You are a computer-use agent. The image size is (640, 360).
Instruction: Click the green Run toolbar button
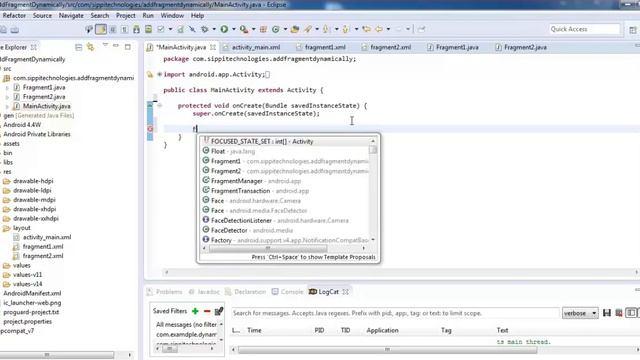pos(224,29)
